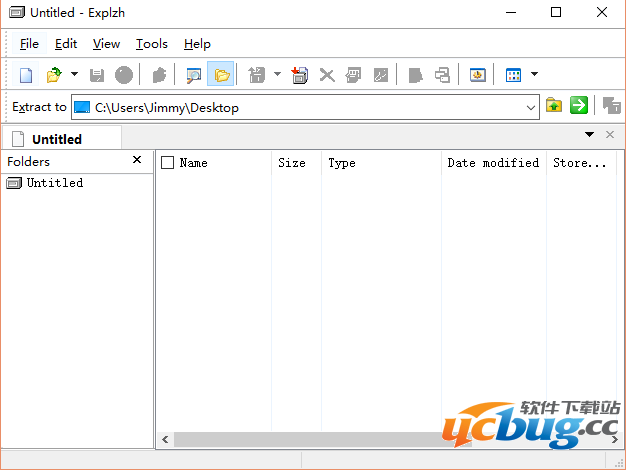The height and width of the screenshot is (470, 626).
Task: Click the New archive icon
Action: click(x=27, y=75)
